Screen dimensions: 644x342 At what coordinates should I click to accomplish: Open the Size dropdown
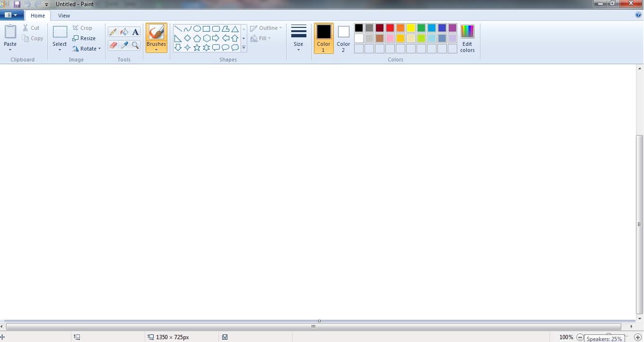pyautogui.click(x=298, y=49)
